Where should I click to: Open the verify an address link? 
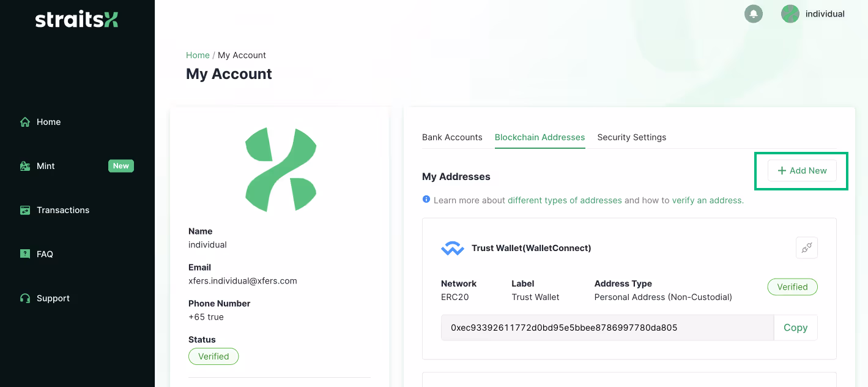(707, 200)
